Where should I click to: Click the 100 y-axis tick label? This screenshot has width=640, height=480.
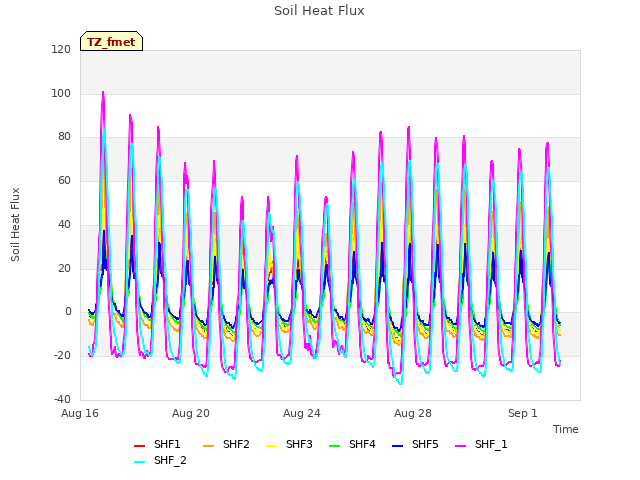[x=61, y=93]
